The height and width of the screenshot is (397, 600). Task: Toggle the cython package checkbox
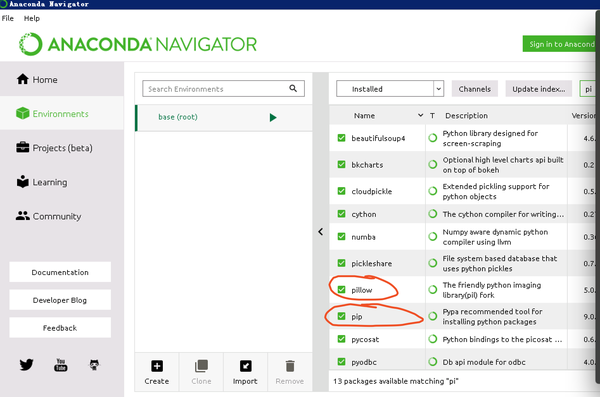(341, 214)
